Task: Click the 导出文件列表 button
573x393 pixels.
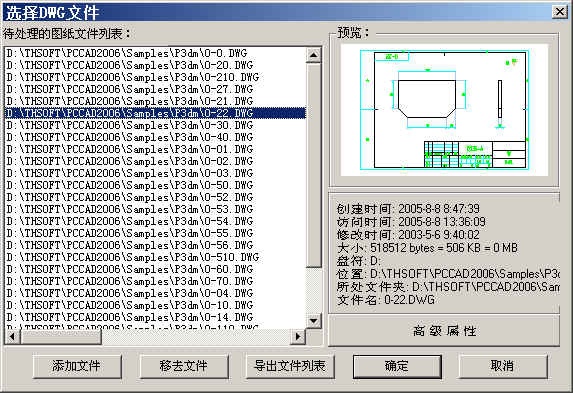Action: (290, 366)
